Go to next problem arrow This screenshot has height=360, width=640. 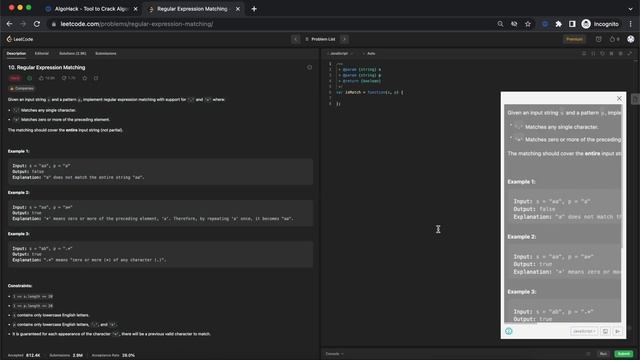pos(344,39)
